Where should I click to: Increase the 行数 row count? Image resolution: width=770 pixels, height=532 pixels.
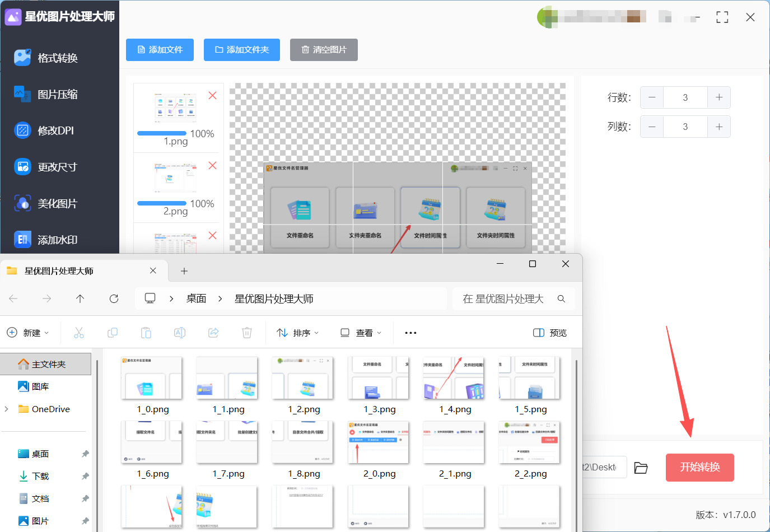tap(719, 97)
